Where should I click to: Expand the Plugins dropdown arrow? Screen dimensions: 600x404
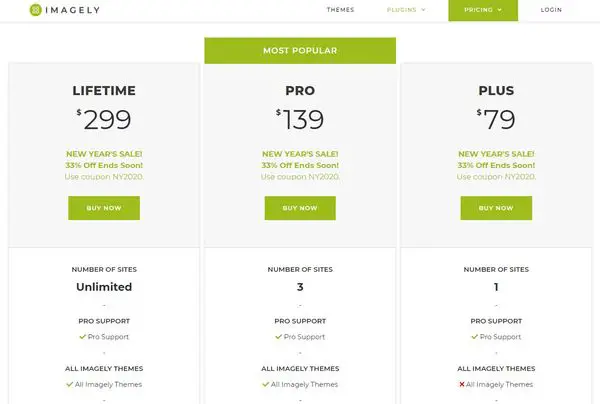(x=423, y=10)
